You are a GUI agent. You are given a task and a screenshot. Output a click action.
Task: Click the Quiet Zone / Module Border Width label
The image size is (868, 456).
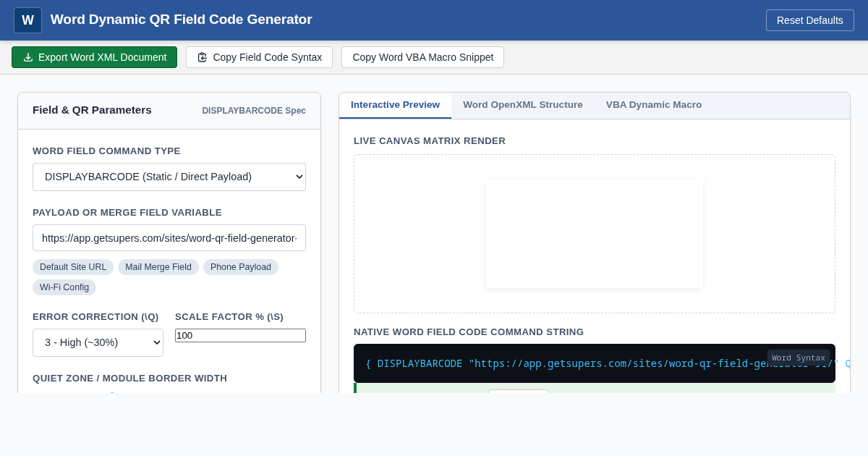pyautogui.click(x=129, y=379)
